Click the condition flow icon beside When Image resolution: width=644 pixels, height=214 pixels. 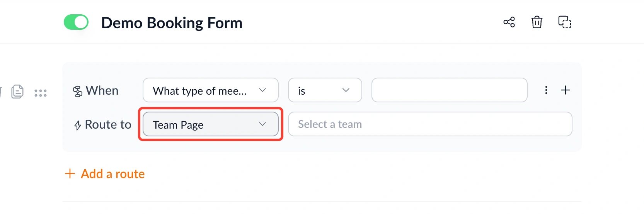(x=78, y=92)
